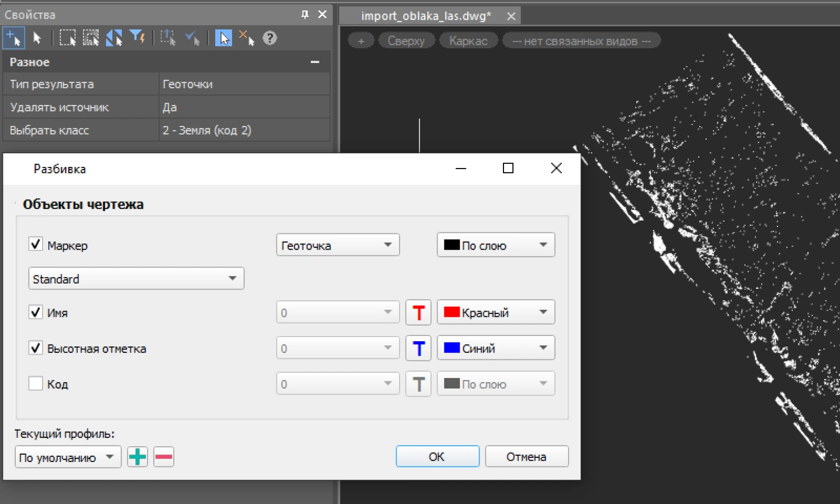Screen dimensions: 840x504
Task: Enable the Код checkbox
Action: pyautogui.click(x=36, y=384)
